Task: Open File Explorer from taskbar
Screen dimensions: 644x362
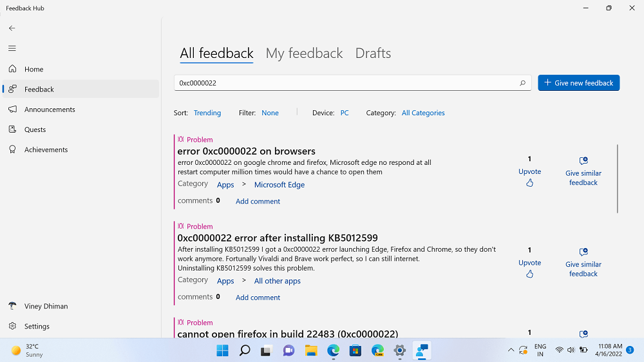Action: 311,350
